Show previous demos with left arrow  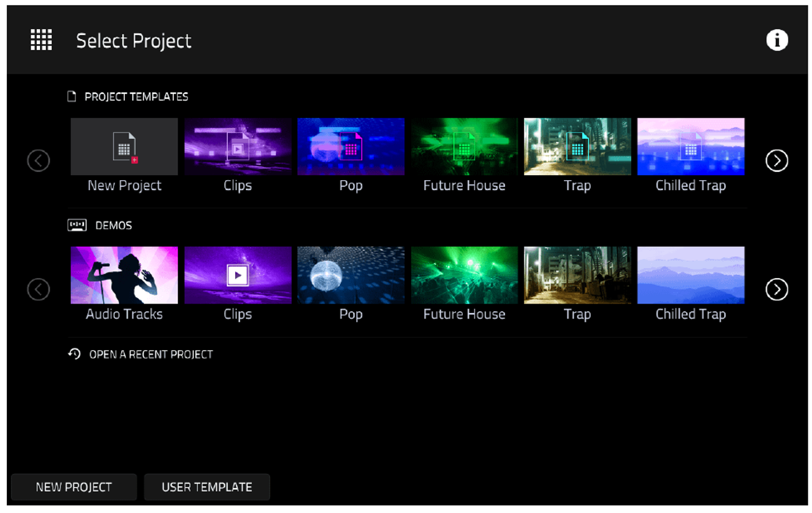[x=39, y=289]
